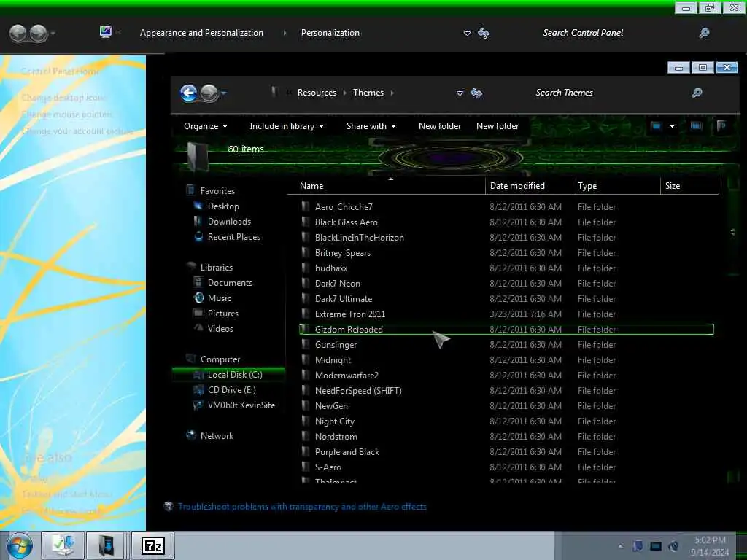Select Favorites in navigation pane
This screenshot has height=560, width=747.
(x=217, y=191)
